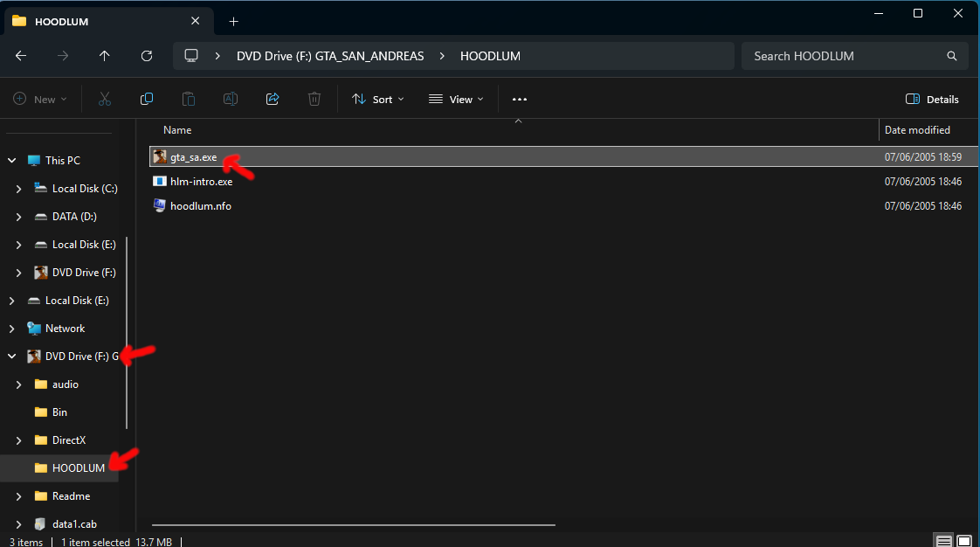Click the Rename icon in toolbar

tap(230, 99)
